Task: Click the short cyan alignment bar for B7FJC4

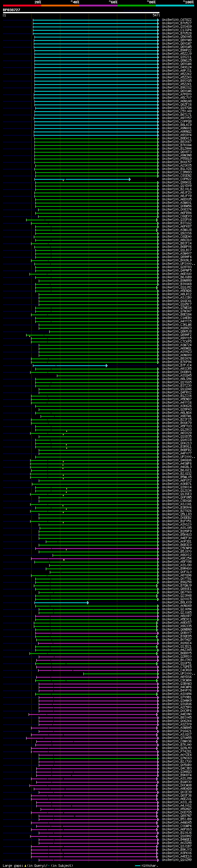Action: 70,365
